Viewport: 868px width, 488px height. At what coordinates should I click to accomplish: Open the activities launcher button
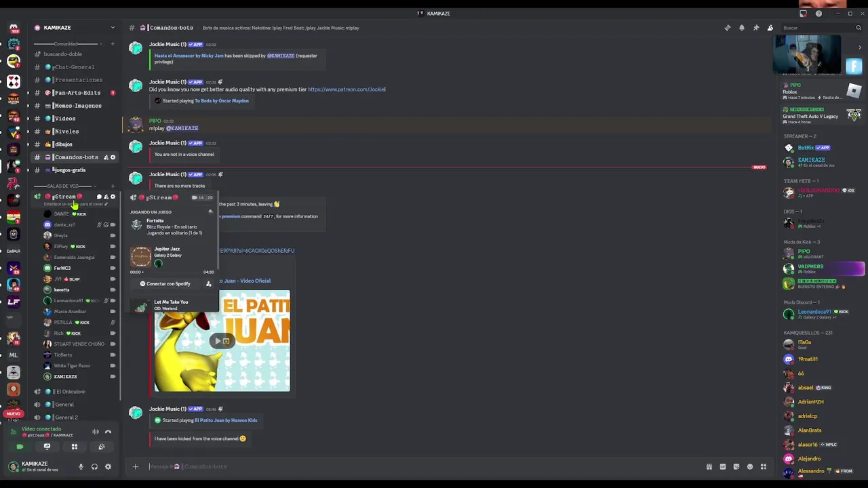(x=75, y=447)
